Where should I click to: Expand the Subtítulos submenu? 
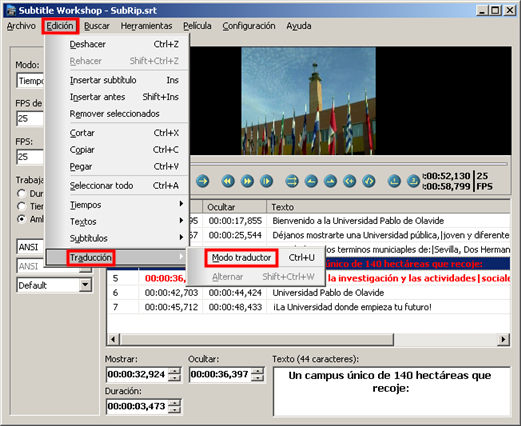coord(117,238)
